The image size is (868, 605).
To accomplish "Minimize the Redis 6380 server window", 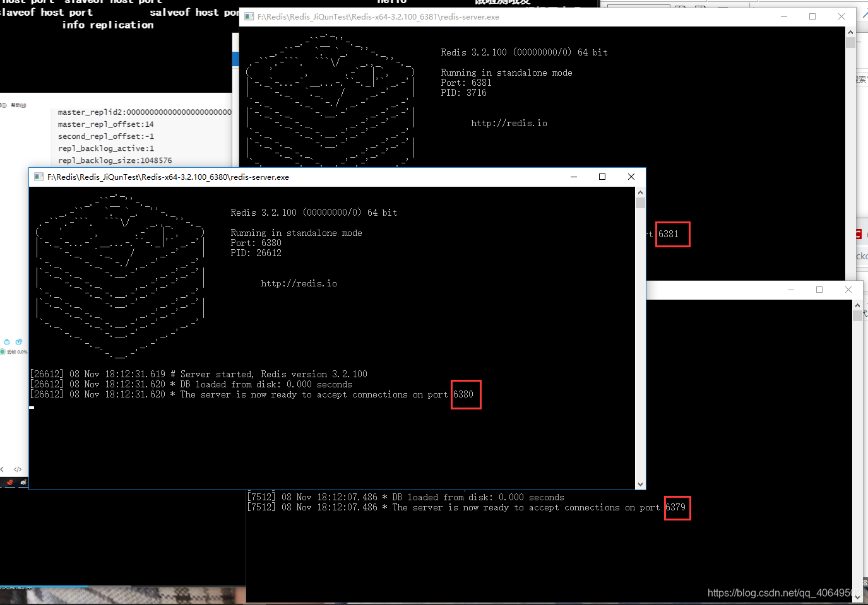I will tap(574, 177).
